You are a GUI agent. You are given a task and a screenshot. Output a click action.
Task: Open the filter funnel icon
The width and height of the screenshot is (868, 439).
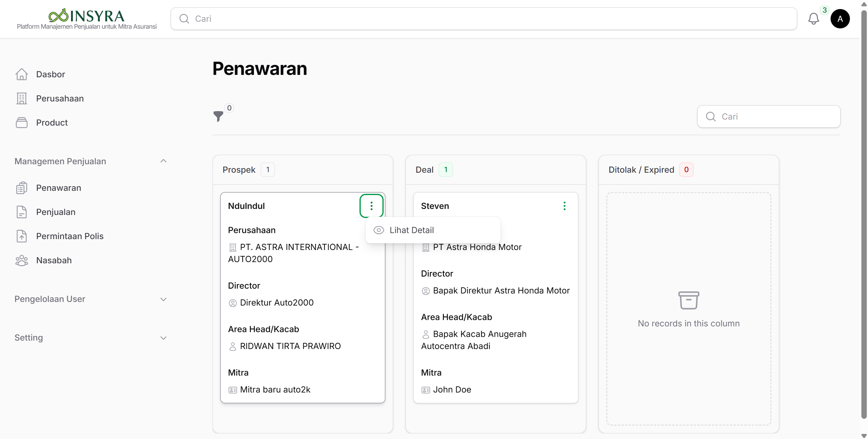218,116
